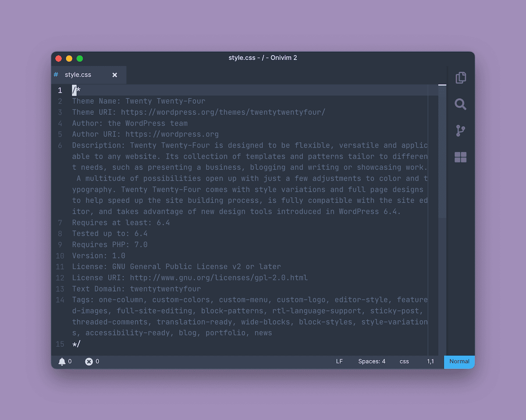
Task: Open the LF line ending selector
Action: 339,361
